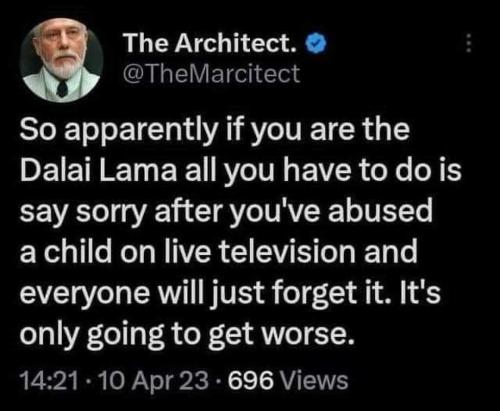The image size is (500, 411).
Task: Click the words have to do is
Action: [372, 170]
